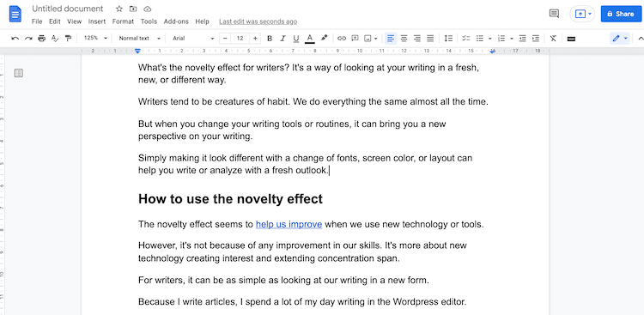Go to Docs home via blue logo

[x=15, y=15]
